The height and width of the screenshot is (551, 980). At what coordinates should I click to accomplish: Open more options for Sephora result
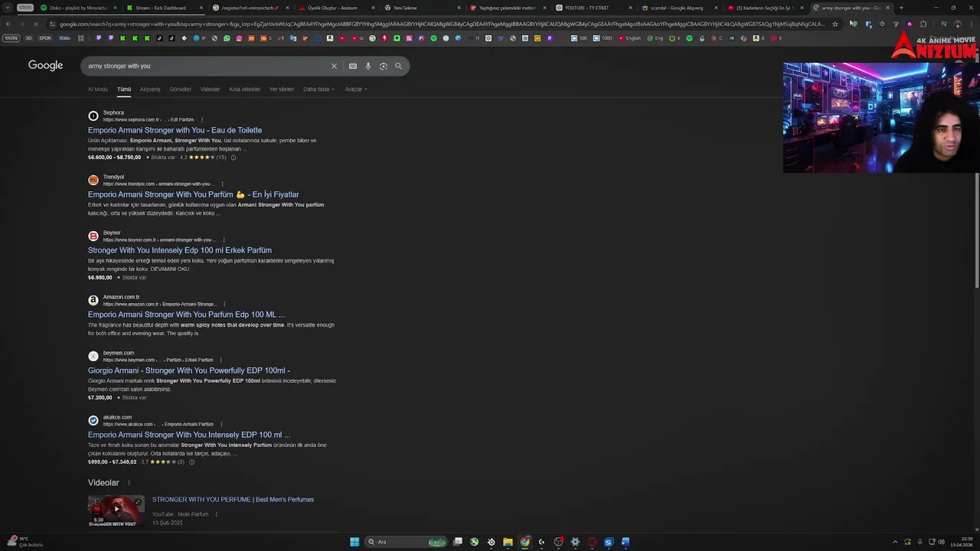202,119
